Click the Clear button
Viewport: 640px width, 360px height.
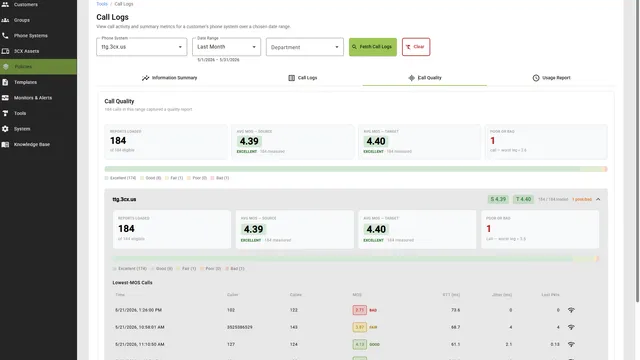coord(416,47)
